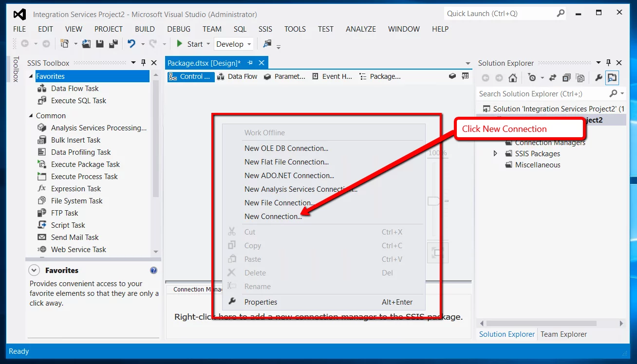Click the SSIS Toolbox icon on the designer
Image resolution: width=637 pixels, height=364 pixels.
[452, 76]
